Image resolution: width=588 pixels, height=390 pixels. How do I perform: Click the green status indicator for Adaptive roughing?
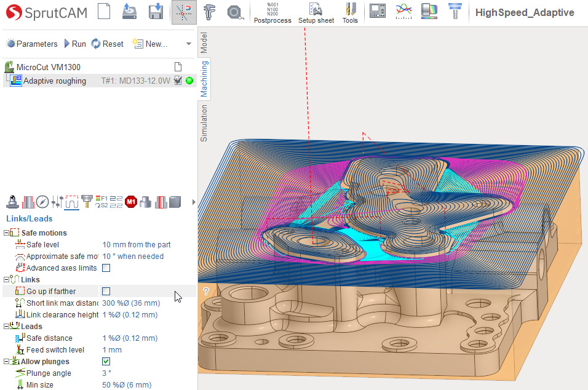[189, 80]
